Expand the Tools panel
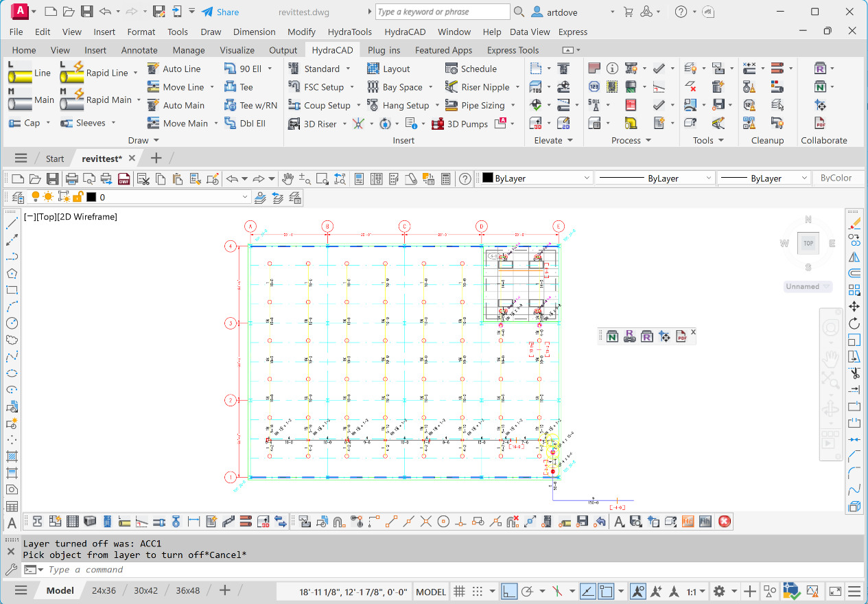This screenshot has width=868, height=604. tap(708, 141)
